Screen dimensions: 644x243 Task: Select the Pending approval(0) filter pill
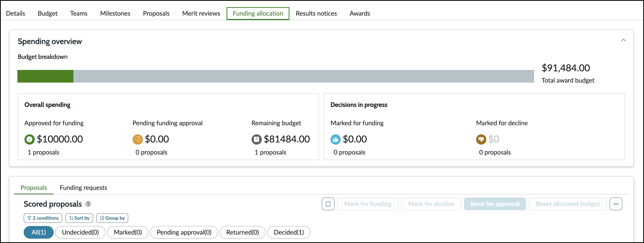(x=184, y=232)
